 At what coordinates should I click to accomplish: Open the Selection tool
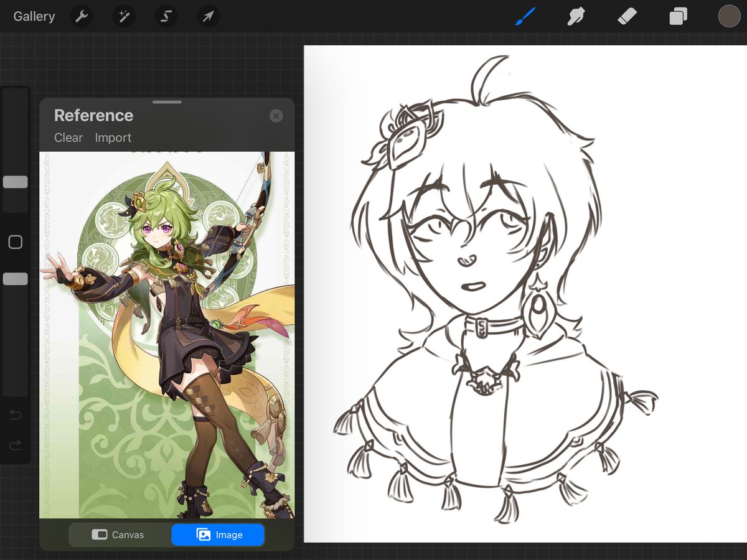[166, 16]
